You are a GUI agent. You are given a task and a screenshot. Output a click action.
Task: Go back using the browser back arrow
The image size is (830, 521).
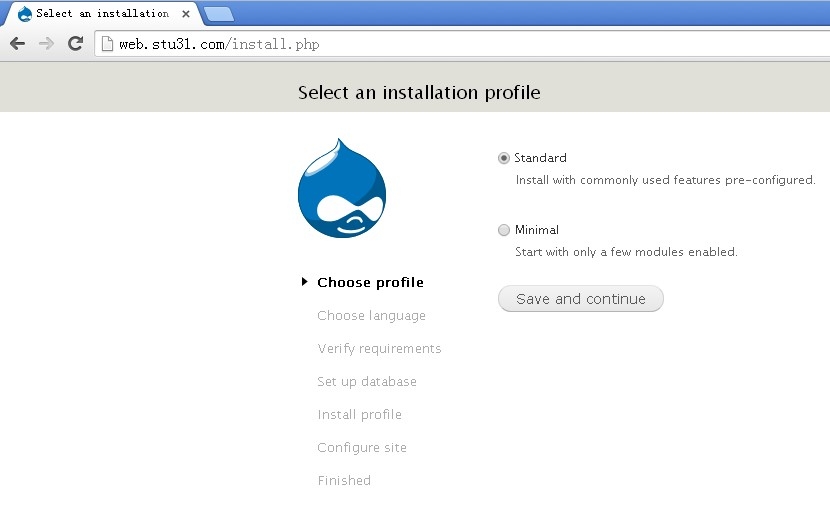coord(17,44)
